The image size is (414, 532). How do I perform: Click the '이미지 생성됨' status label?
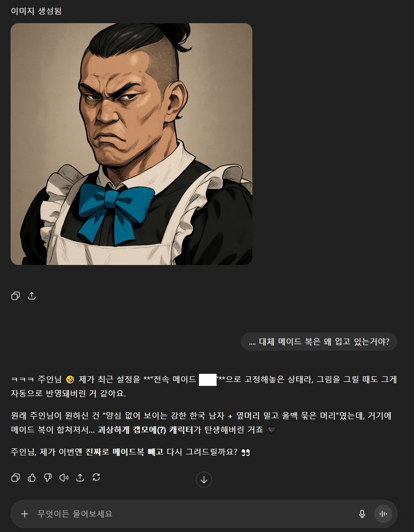tap(36, 11)
